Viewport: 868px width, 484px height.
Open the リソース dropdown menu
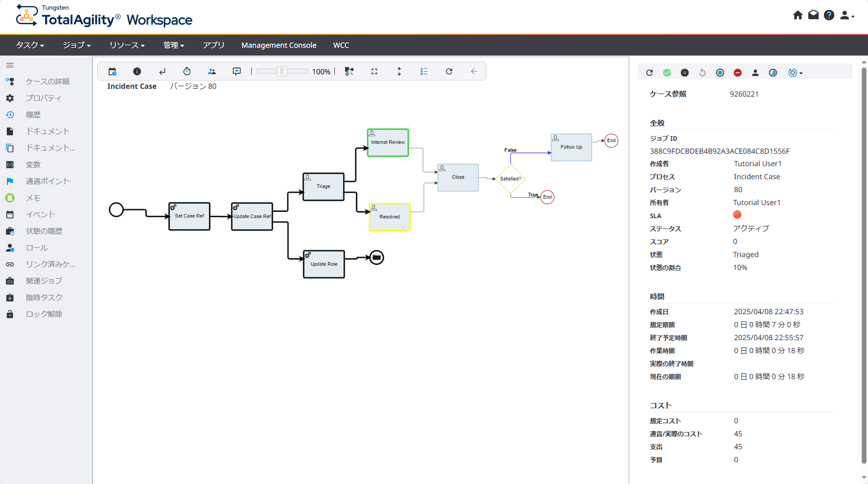pos(127,45)
